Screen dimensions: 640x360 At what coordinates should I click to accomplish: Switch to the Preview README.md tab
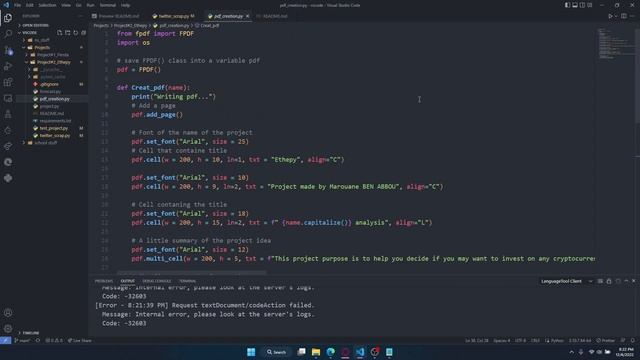point(118,16)
